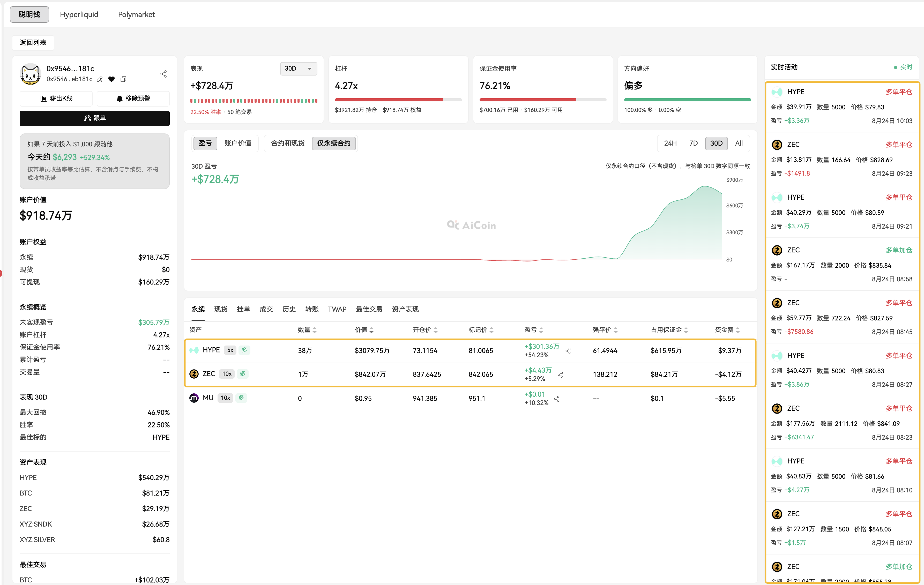Share the MU position profit
The width and height of the screenshot is (924, 585).
pos(557,399)
